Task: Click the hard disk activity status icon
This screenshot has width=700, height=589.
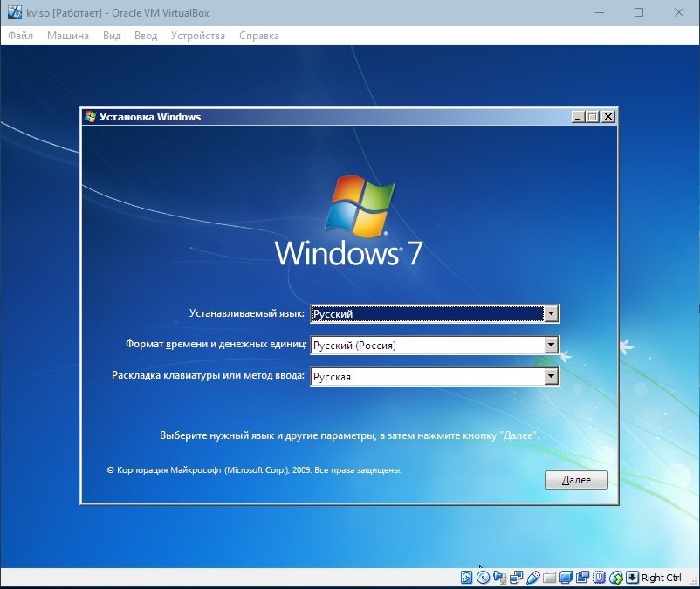Action: click(x=466, y=578)
